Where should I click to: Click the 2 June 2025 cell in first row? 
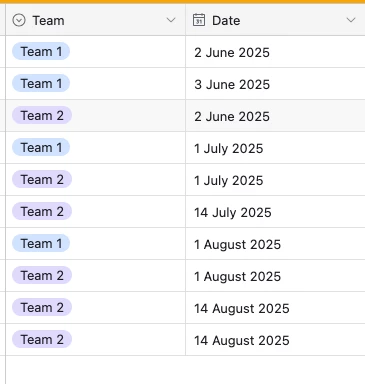[x=275, y=52]
